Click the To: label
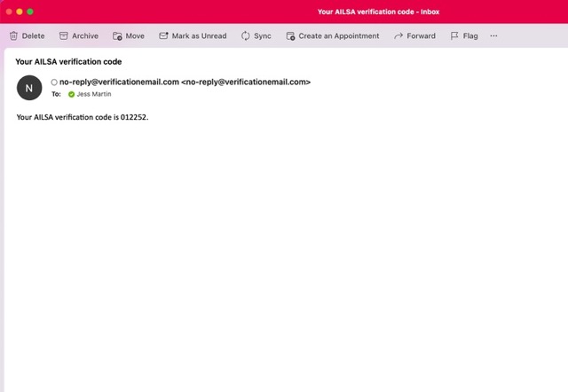568x392 pixels. coord(56,94)
